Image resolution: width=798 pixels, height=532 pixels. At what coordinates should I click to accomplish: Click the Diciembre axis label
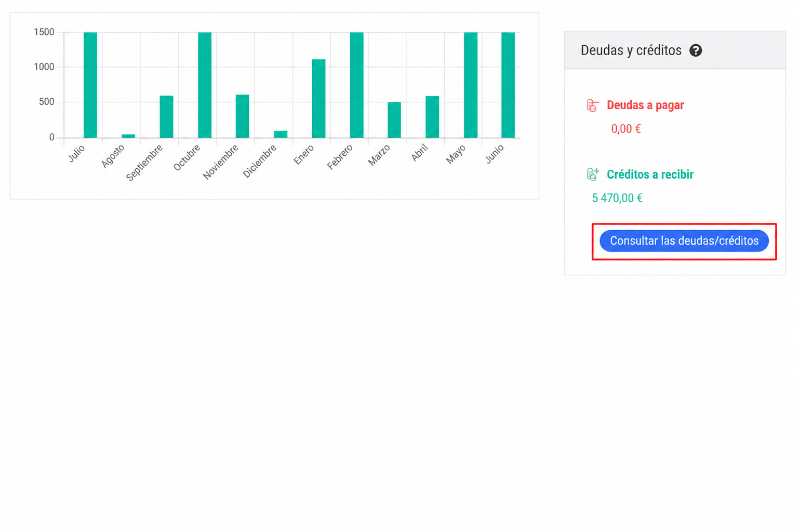coord(260,162)
